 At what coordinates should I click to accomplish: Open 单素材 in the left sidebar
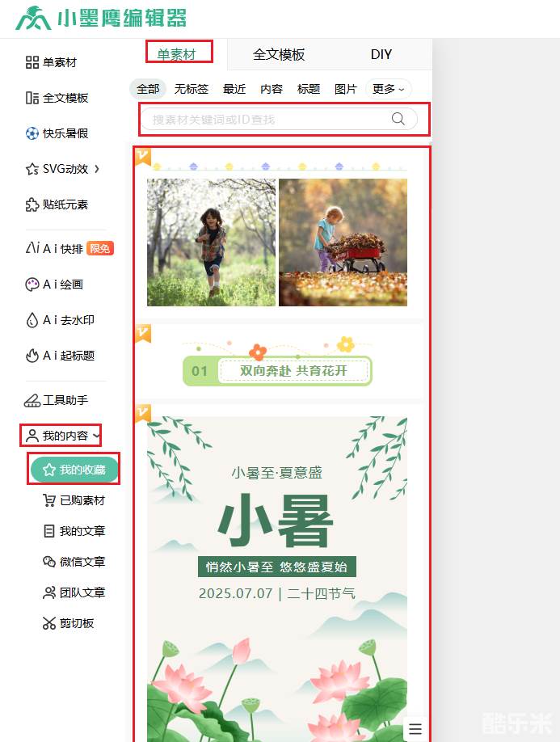(x=51, y=62)
